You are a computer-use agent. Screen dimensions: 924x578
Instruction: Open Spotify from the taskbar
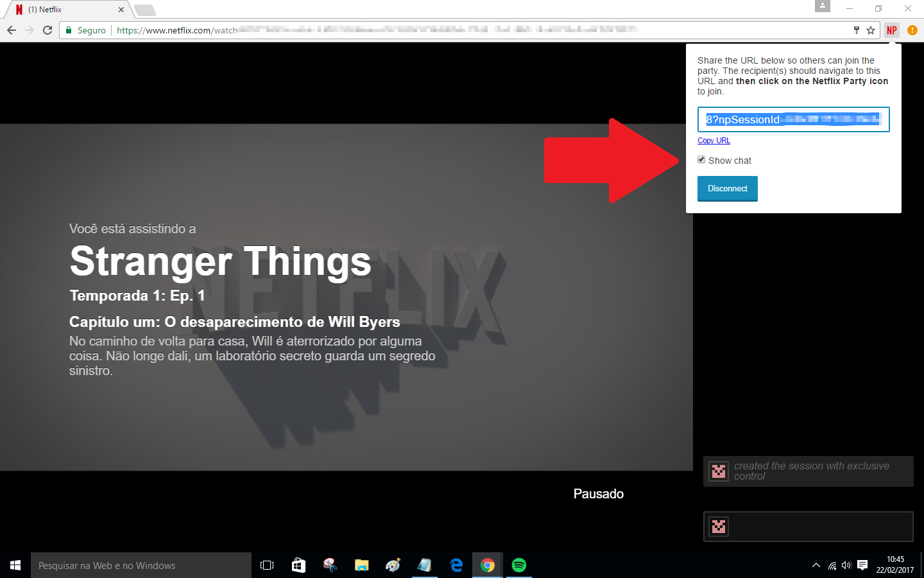(x=519, y=565)
